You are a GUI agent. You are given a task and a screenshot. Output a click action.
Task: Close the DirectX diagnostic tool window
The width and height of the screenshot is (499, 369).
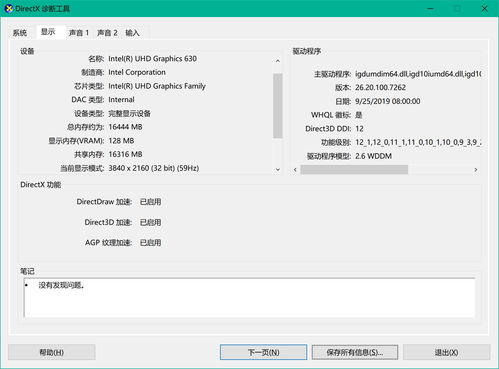click(x=484, y=8)
